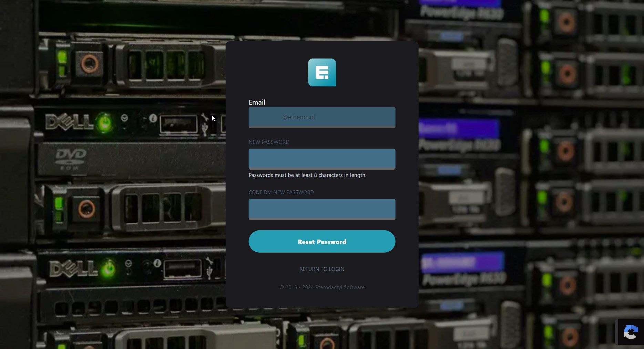Click the green power button beside DVD drive
Viewport: 644px width, 349px height.
(x=105, y=122)
